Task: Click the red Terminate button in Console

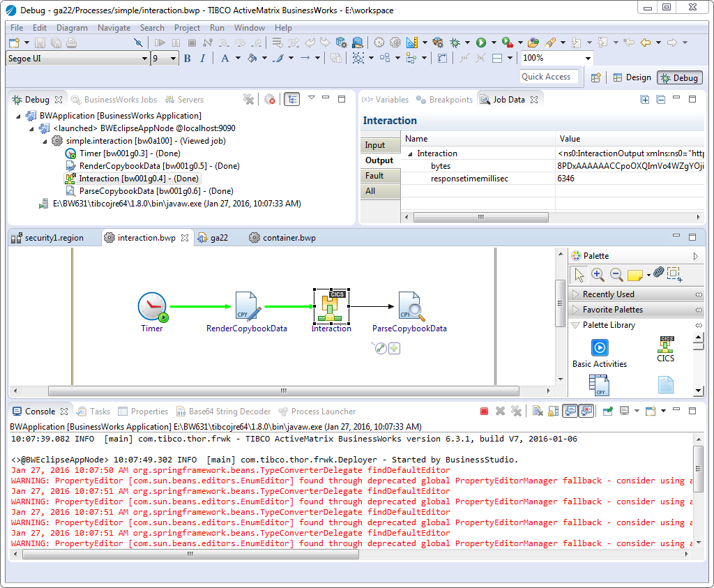Action: coord(484,412)
